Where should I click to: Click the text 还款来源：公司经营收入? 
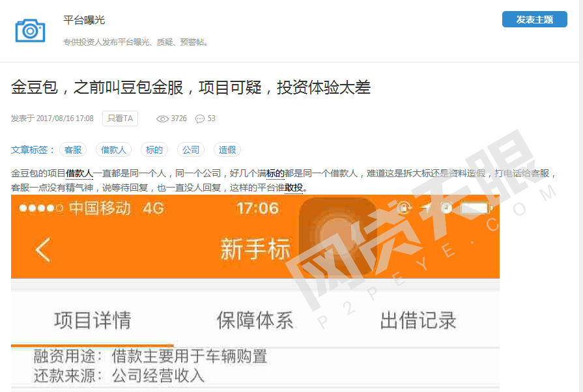[119, 376]
